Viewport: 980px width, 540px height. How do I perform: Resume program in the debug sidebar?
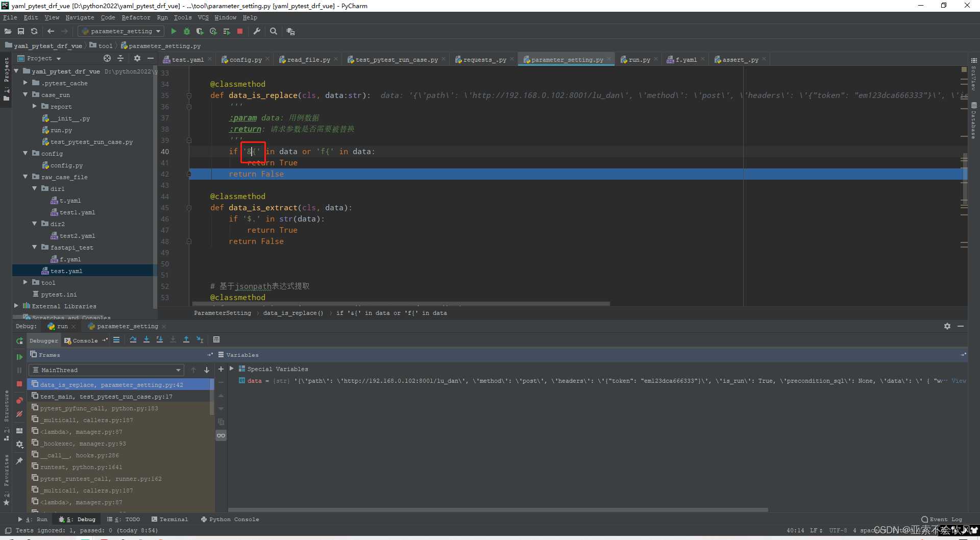[19, 357]
